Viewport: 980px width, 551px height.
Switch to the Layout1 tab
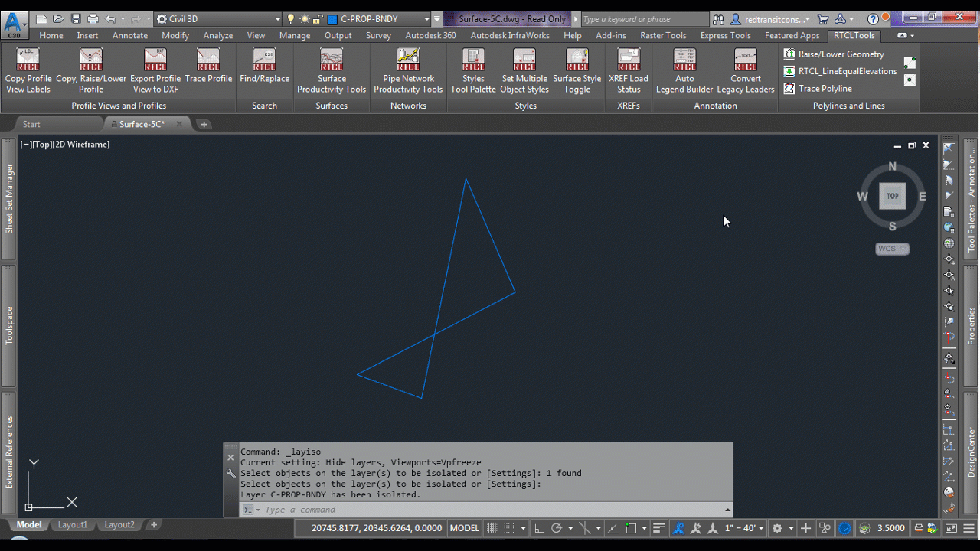pyautogui.click(x=73, y=524)
